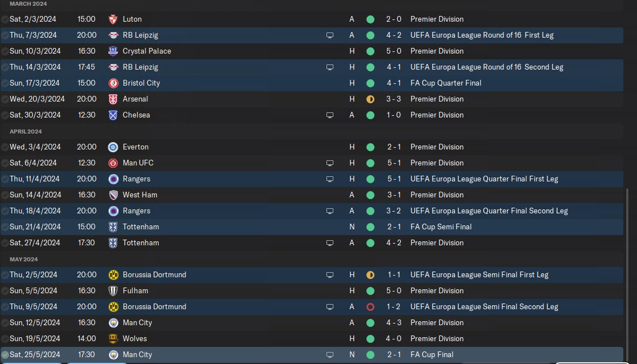Toggle the check circle beside Wed 3/4/2024
This screenshot has height=364, width=637.
(5, 147)
